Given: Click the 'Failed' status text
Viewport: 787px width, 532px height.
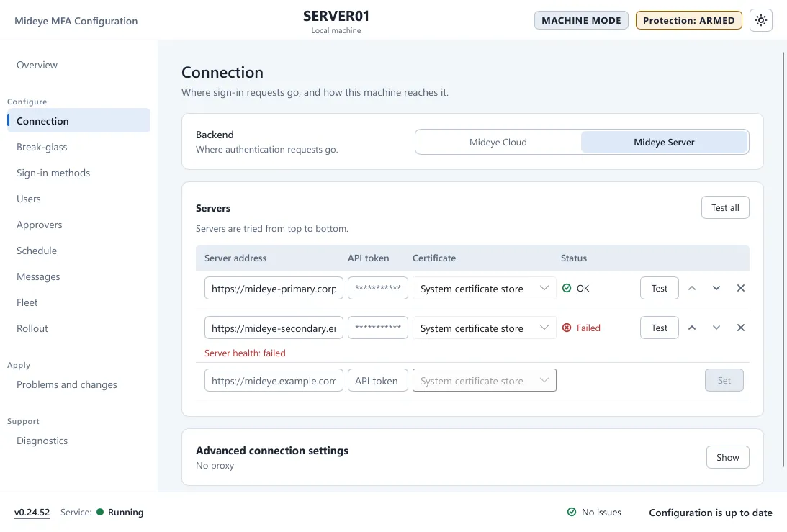Looking at the screenshot, I should [x=588, y=328].
